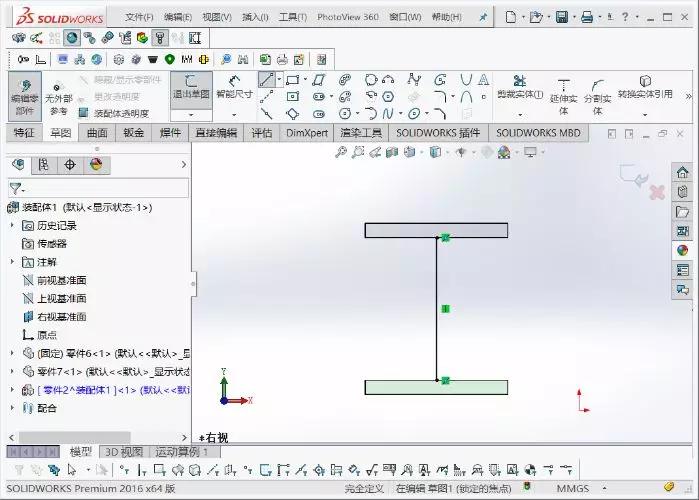
Task: Switch to the 曲面 surfaces tab
Action: [97, 133]
